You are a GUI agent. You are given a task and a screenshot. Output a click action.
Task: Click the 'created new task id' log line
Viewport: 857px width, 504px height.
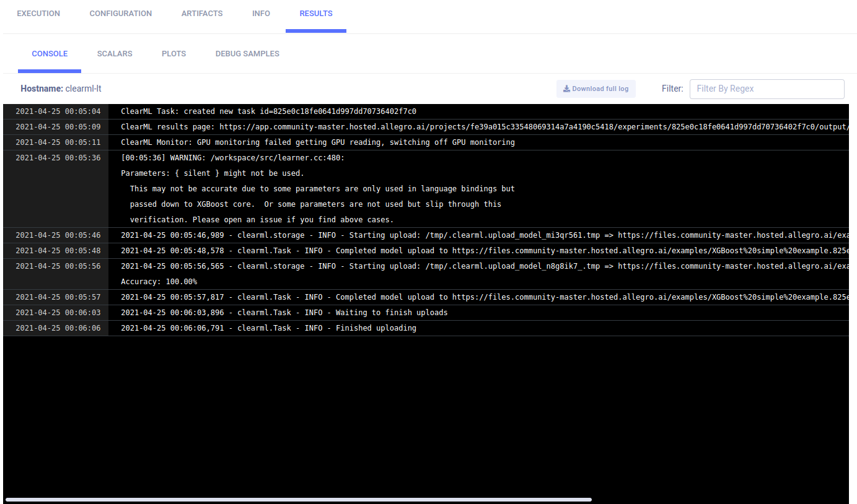tap(268, 111)
